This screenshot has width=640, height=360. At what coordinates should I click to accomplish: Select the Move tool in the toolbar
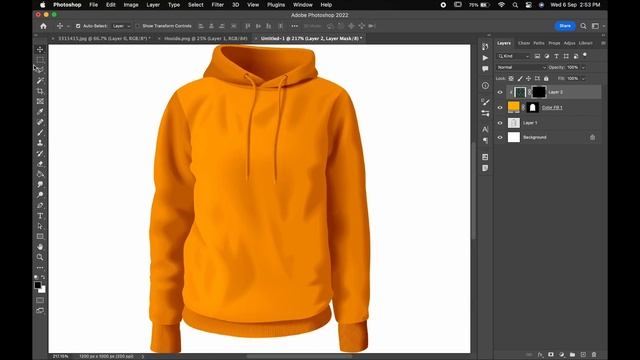40,49
